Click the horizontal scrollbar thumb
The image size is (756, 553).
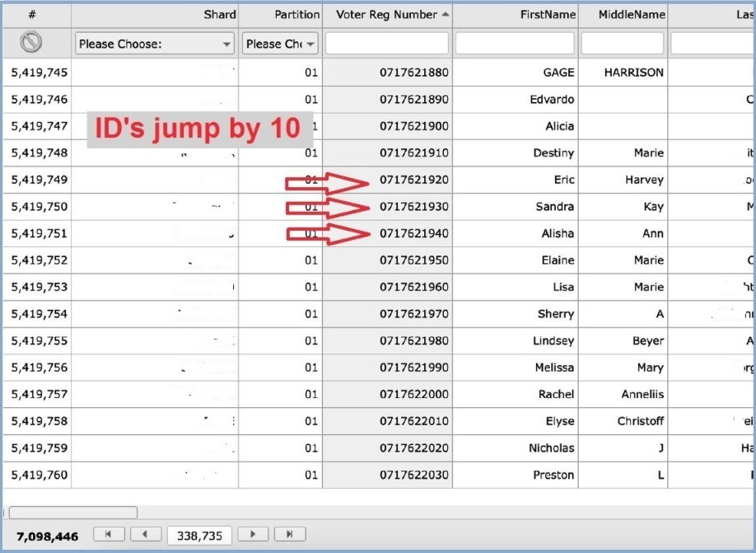pos(72,513)
